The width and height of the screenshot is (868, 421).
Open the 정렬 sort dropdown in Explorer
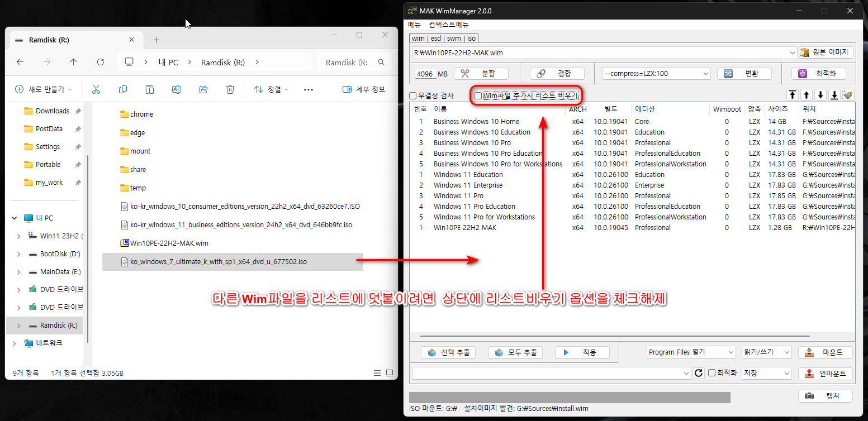point(271,89)
